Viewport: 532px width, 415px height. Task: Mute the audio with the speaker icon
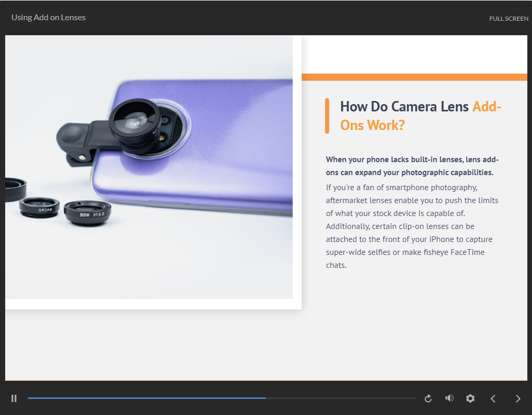click(x=449, y=398)
